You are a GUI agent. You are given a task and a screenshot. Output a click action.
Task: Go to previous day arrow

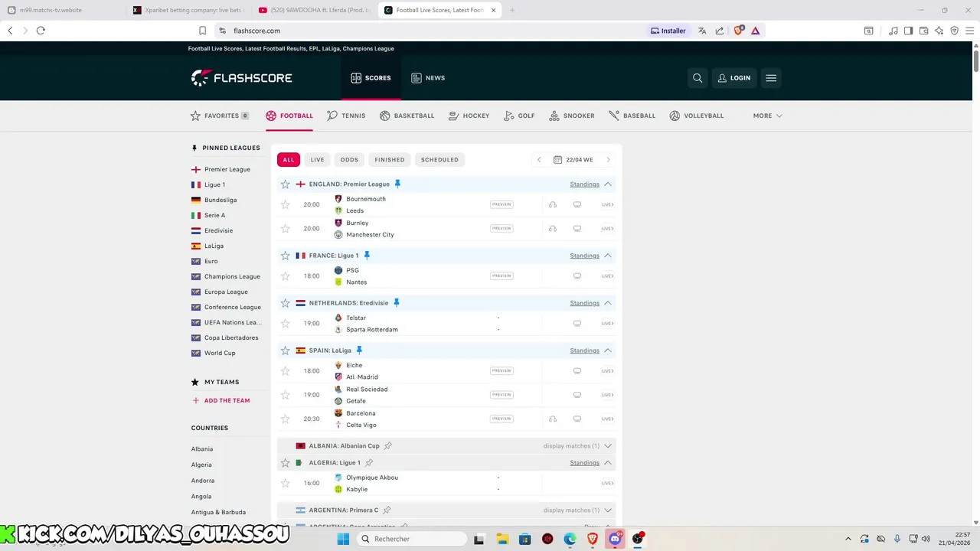click(x=539, y=160)
